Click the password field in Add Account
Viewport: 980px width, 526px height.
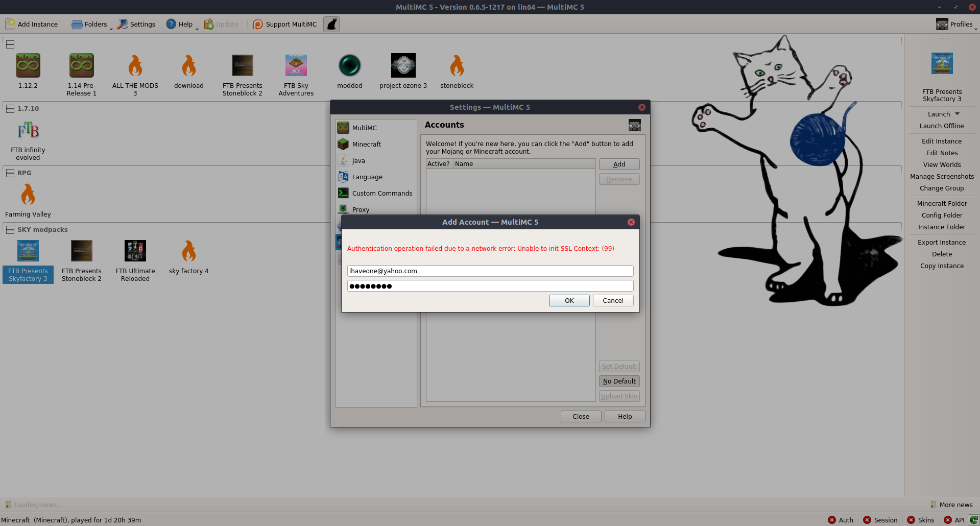pyautogui.click(x=490, y=285)
